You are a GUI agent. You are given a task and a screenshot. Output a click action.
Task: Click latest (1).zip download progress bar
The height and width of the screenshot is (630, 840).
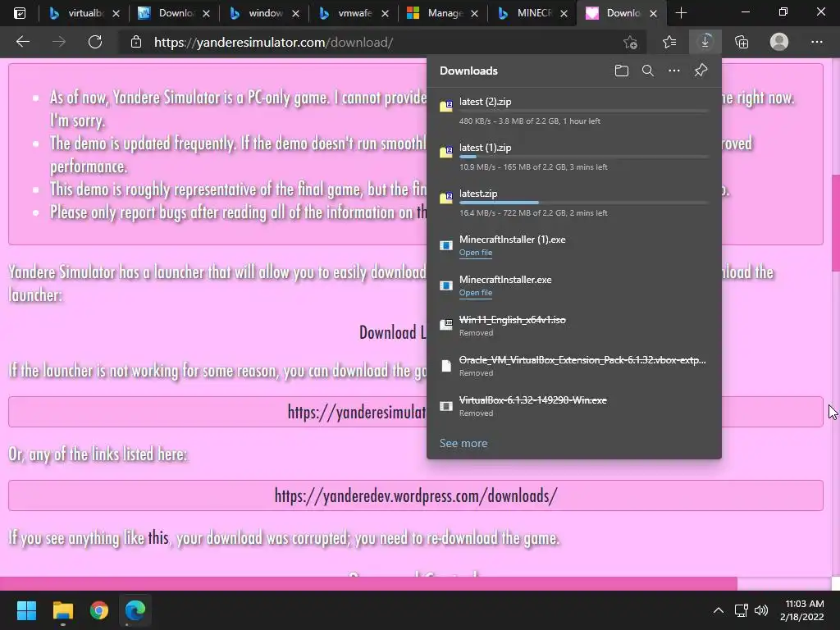pos(584,157)
